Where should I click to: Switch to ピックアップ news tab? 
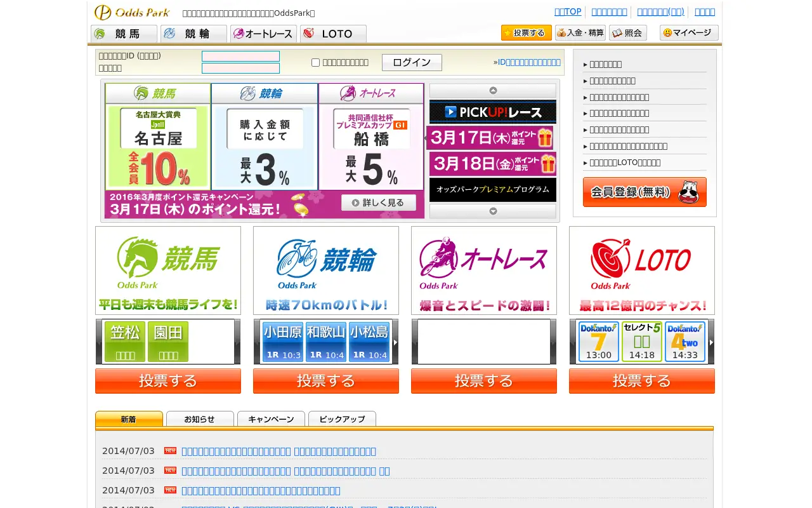tap(342, 419)
